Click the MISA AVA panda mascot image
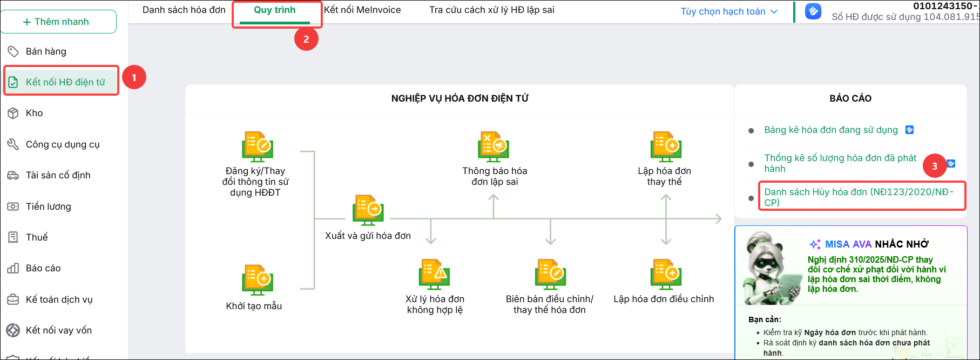Image resolution: width=980 pixels, height=360 pixels. pos(772,268)
